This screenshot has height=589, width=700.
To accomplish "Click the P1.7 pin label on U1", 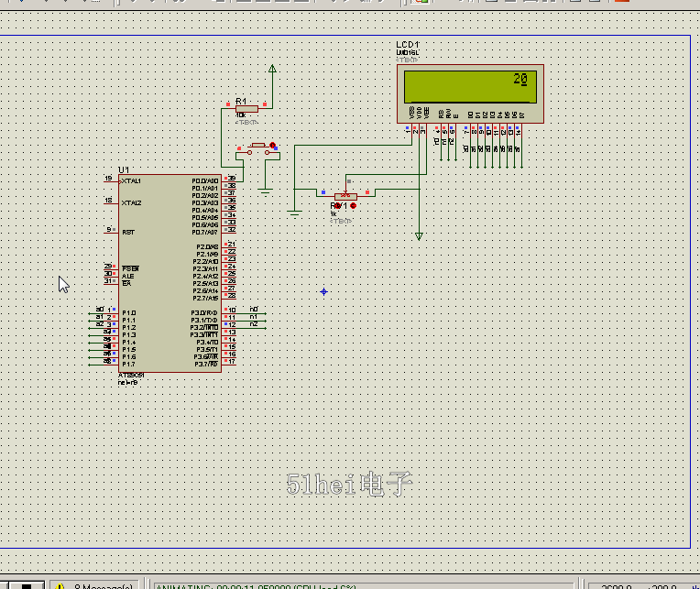I will point(129,365).
